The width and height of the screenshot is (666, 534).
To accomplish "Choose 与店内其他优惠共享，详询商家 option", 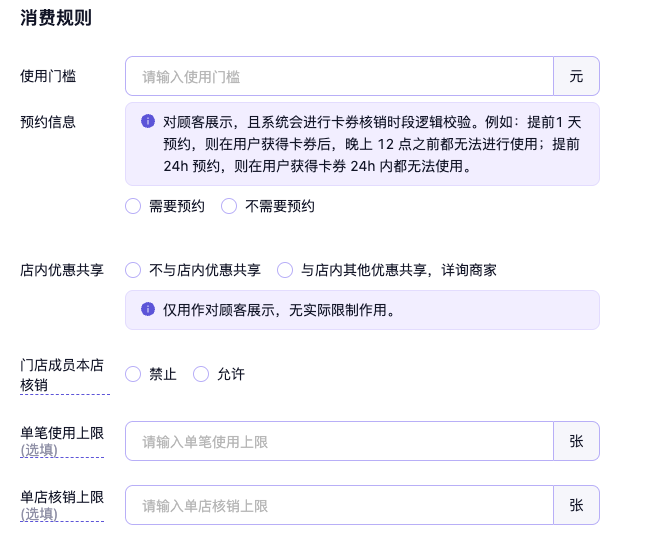I will coord(285,270).
